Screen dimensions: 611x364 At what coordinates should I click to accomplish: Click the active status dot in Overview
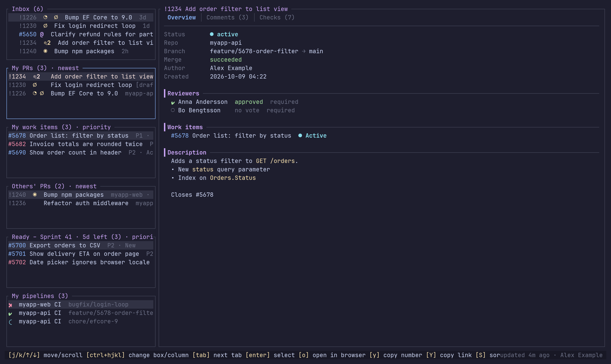pos(212,34)
